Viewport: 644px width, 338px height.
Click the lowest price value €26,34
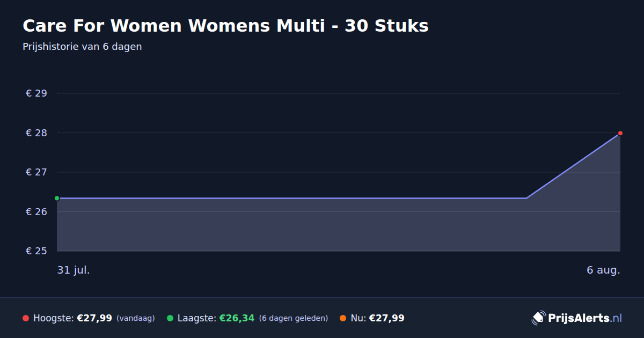[237, 318]
